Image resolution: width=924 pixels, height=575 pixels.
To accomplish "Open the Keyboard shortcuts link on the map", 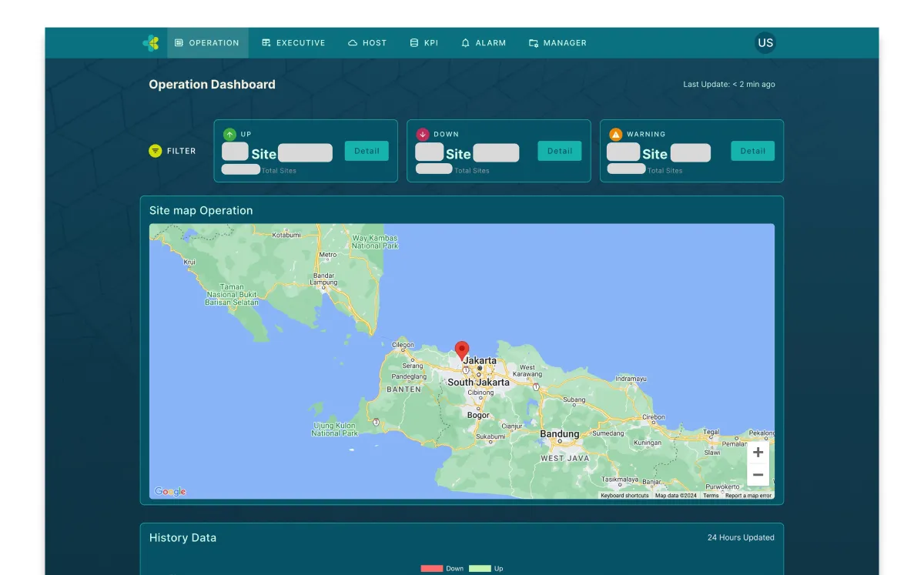I will pos(624,495).
